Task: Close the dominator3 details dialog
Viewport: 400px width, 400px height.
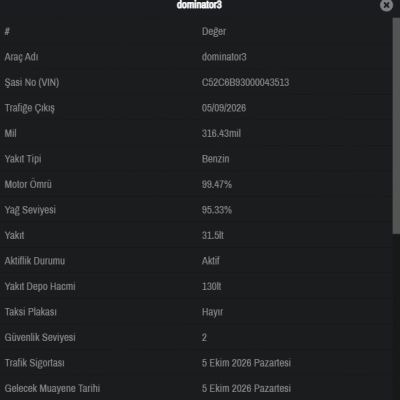Action: coord(386,5)
